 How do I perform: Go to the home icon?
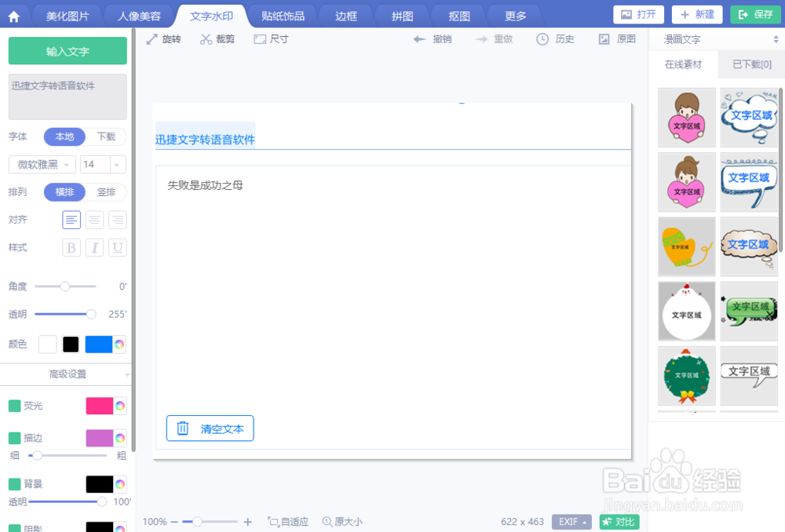13,16
